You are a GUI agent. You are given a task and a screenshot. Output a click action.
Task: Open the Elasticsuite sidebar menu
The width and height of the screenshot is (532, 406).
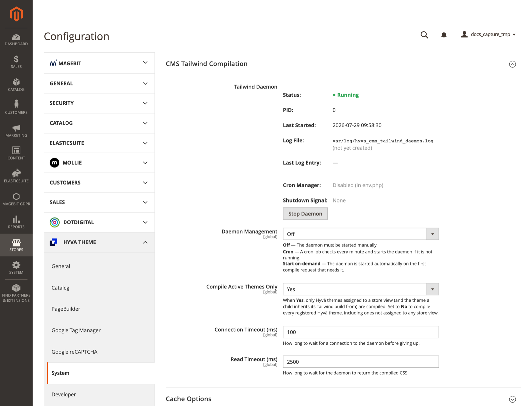(x=16, y=176)
